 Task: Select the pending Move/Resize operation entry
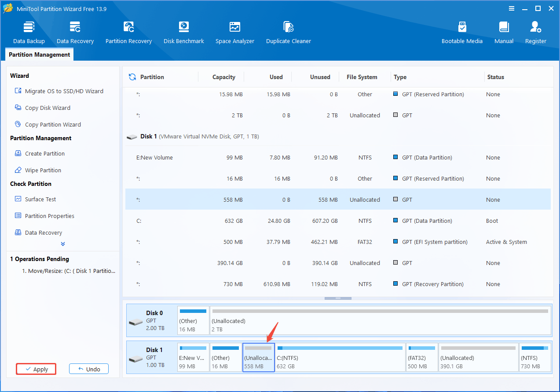(69, 271)
